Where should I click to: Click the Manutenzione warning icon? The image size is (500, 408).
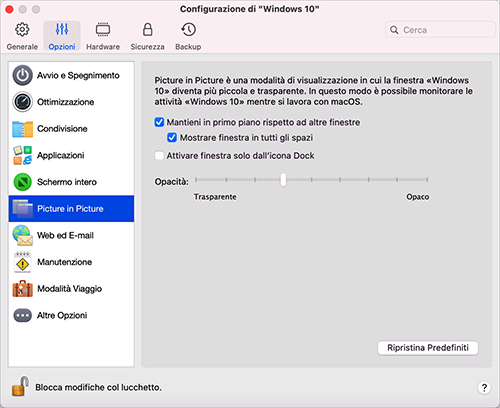(x=22, y=262)
